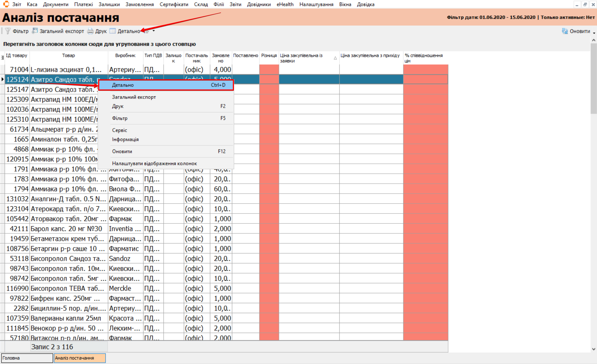The width and height of the screenshot is (597, 364).
Task: Sort by the Товар column header
Action: [68, 56]
